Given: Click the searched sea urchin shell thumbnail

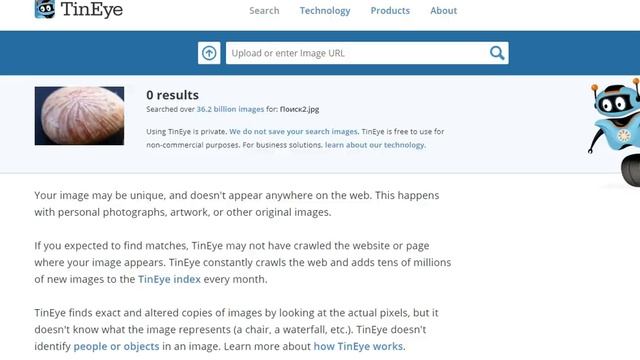Looking at the screenshot, I should pos(79,116).
